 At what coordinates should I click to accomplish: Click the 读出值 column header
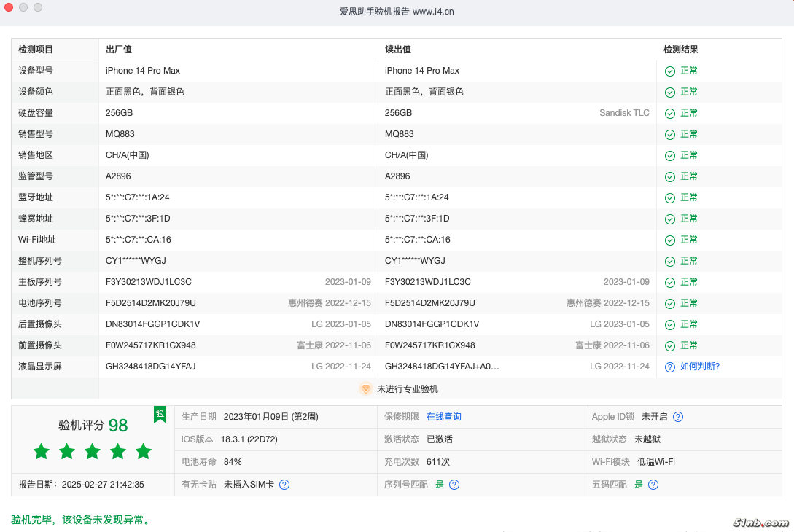click(397, 50)
